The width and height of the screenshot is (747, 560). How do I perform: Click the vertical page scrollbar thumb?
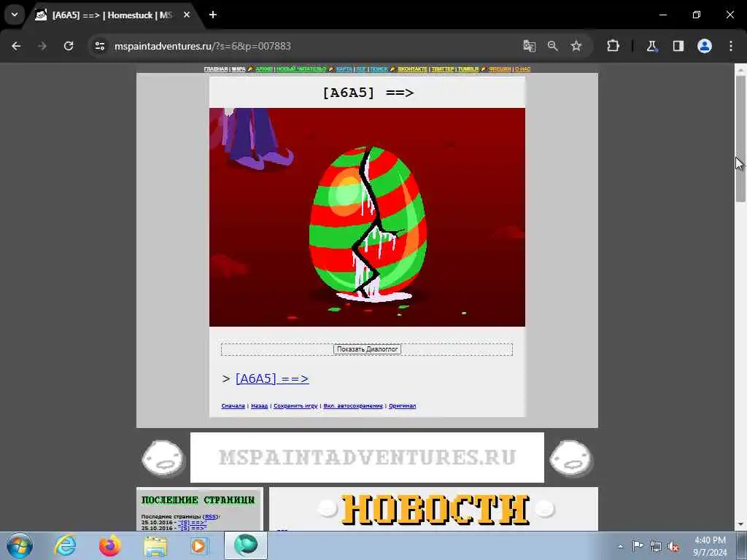click(740, 138)
